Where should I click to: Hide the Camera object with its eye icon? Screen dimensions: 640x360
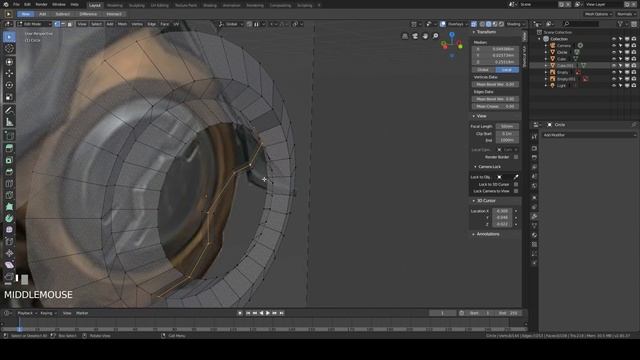coord(613,46)
